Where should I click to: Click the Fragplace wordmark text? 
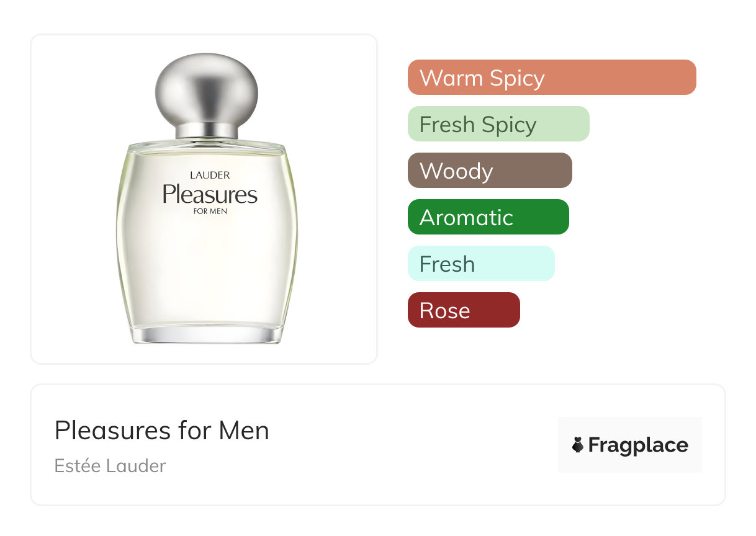(638, 445)
